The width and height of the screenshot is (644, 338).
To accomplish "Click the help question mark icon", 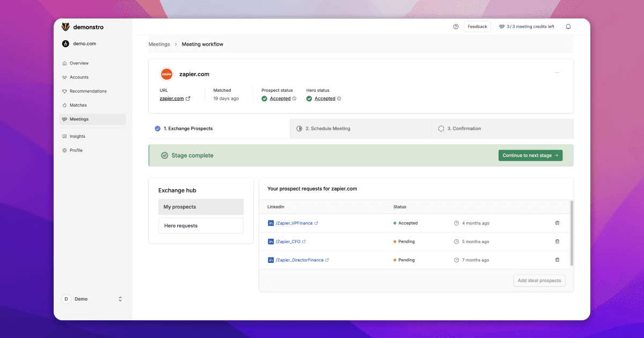I will [x=456, y=26].
